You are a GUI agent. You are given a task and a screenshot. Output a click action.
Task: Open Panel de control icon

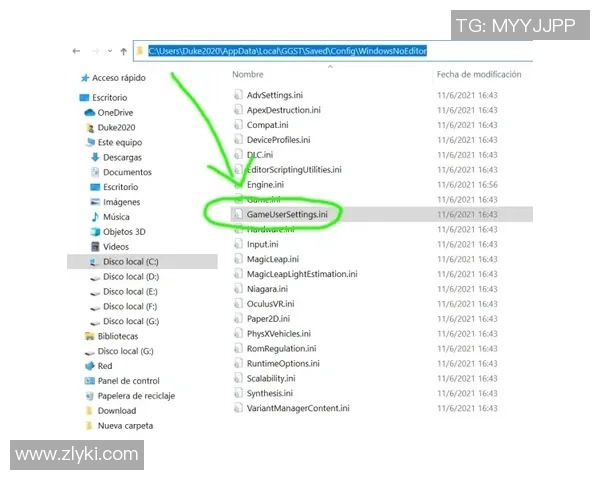pyautogui.click(x=89, y=381)
